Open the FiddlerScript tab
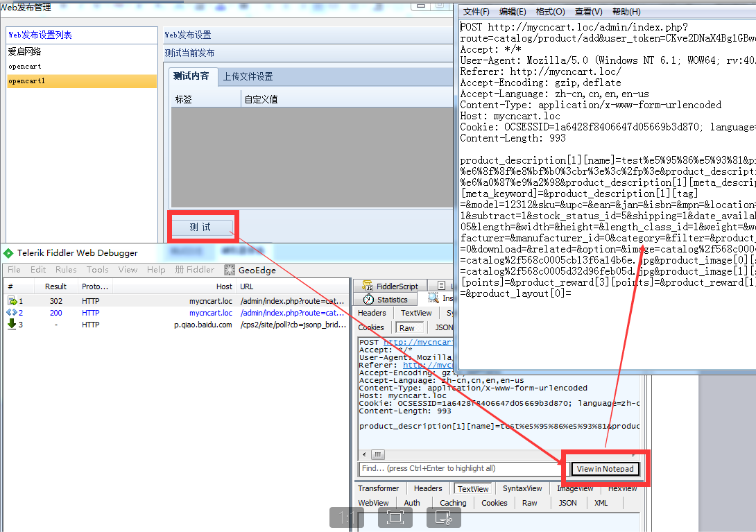This screenshot has width=756, height=532. pyautogui.click(x=391, y=286)
